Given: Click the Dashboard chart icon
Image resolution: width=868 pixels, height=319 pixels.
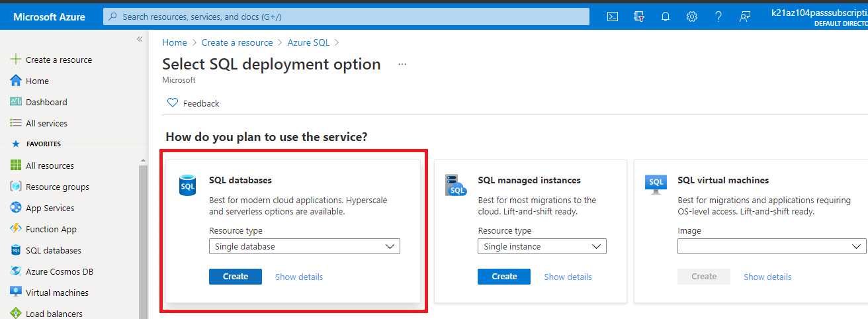Looking at the screenshot, I should (16, 102).
